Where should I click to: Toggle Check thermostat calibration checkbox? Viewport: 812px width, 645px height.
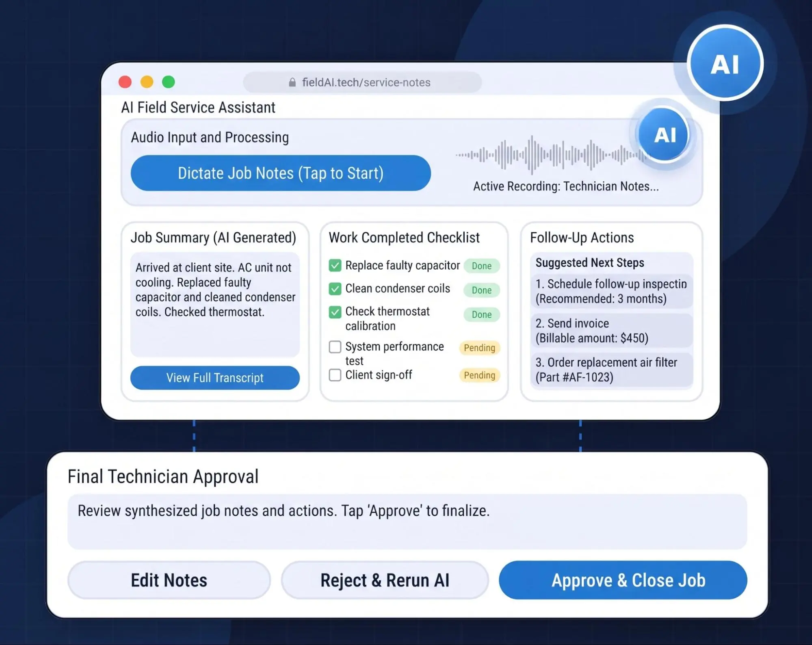(335, 312)
